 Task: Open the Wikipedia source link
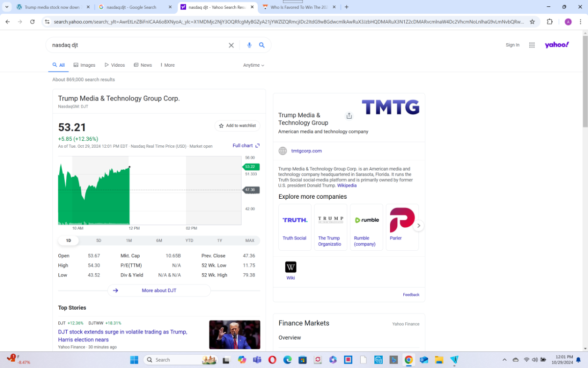[x=347, y=185]
